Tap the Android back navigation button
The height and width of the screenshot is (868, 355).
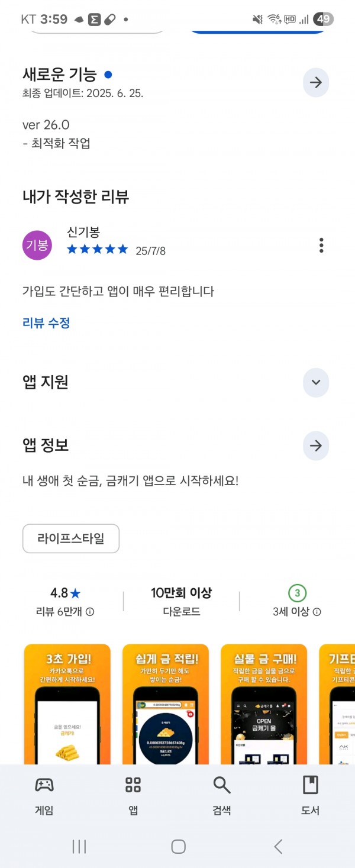278,847
